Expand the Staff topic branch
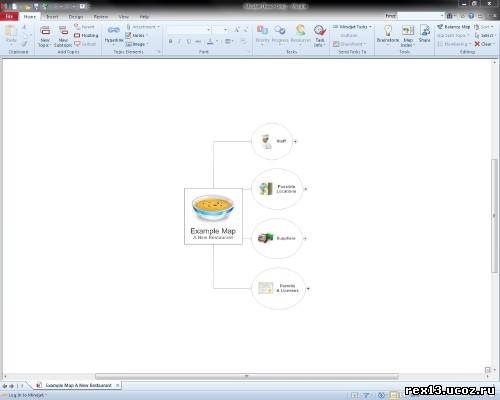 click(295, 141)
